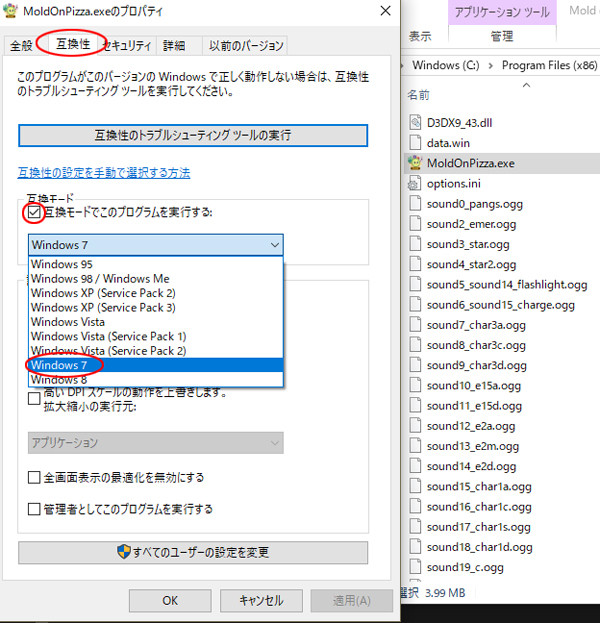
Task: Click the sound19_c.ogg file icon
Action: tap(415, 567)
